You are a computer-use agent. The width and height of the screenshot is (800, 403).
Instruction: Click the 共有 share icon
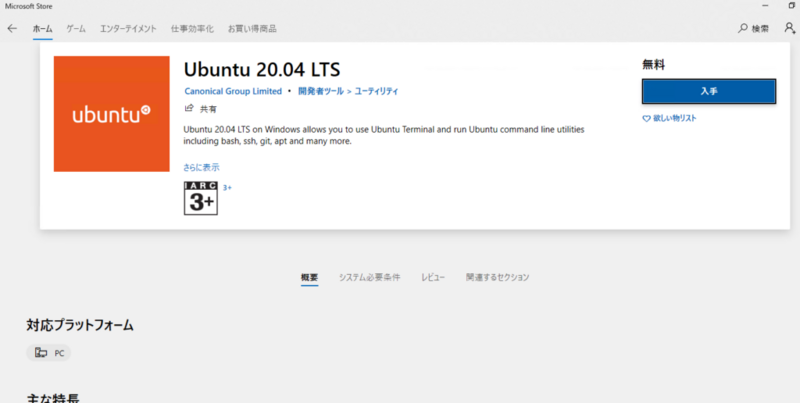click(x=189, y=108)
